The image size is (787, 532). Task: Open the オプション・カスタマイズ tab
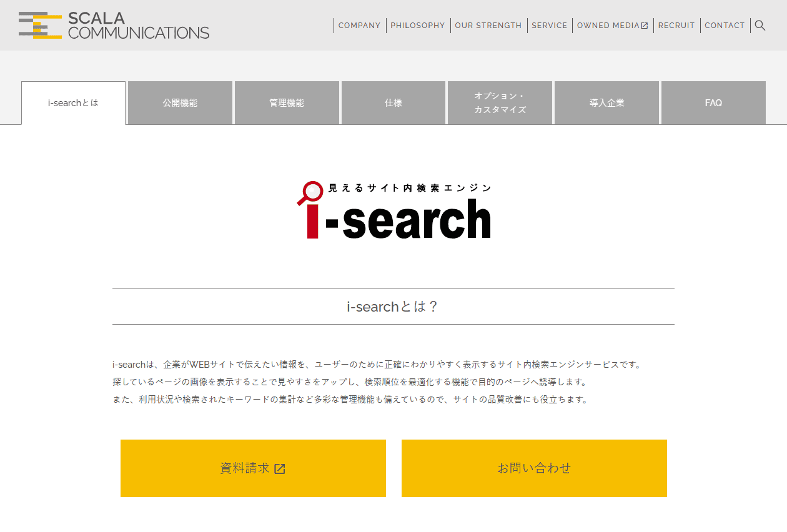[x=500, y=103]
